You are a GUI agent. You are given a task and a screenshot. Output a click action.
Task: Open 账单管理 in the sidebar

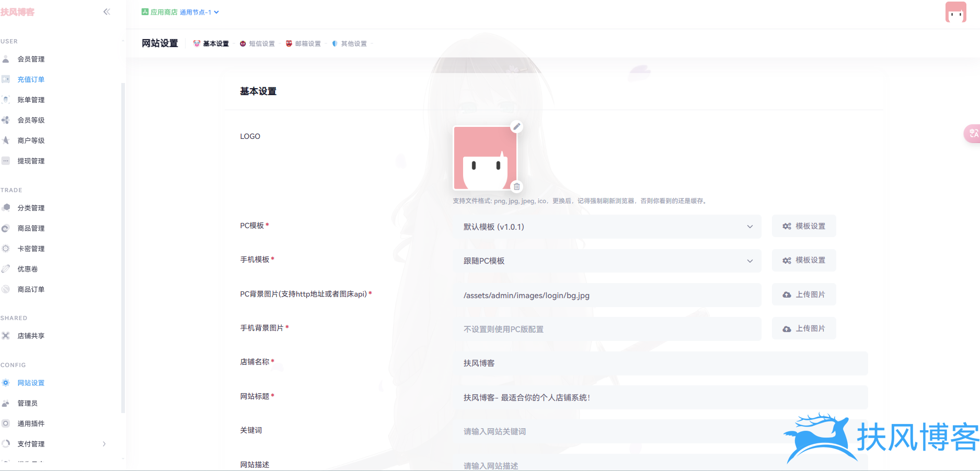[31, 100]
